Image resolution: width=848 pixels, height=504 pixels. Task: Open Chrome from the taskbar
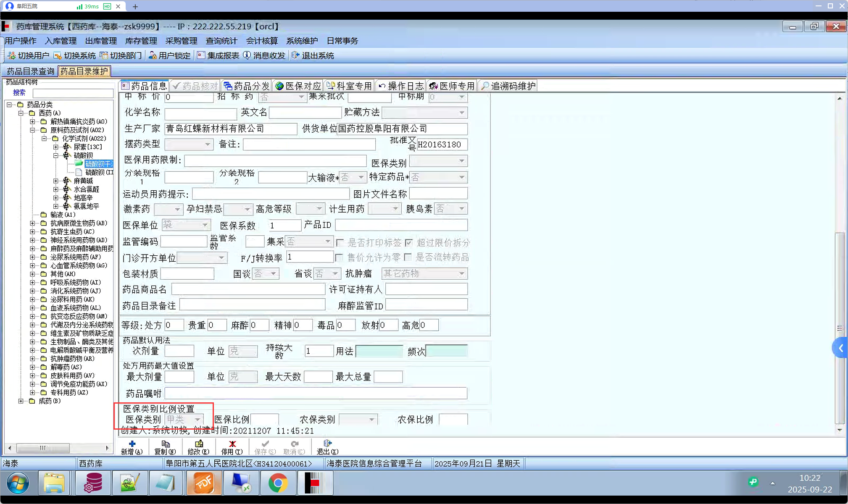pyautogui.click(x=278, y=483)
